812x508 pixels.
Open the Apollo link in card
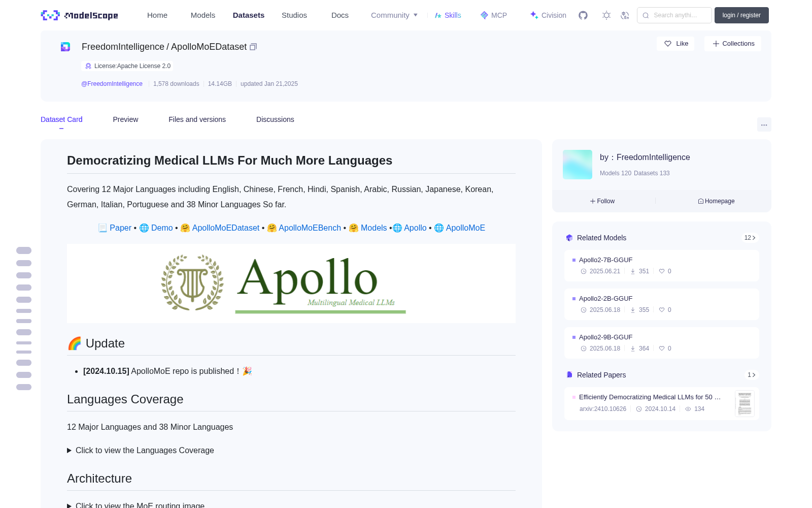pyautogui.click(x=415, y=228)
